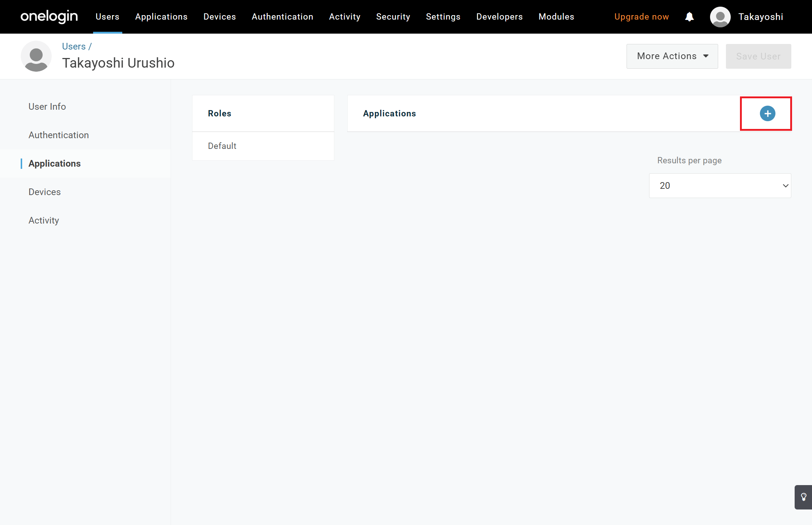The image size is (812, 525).
Task: Open the Developers menu in the navbar
Action: tap(499, 17)
